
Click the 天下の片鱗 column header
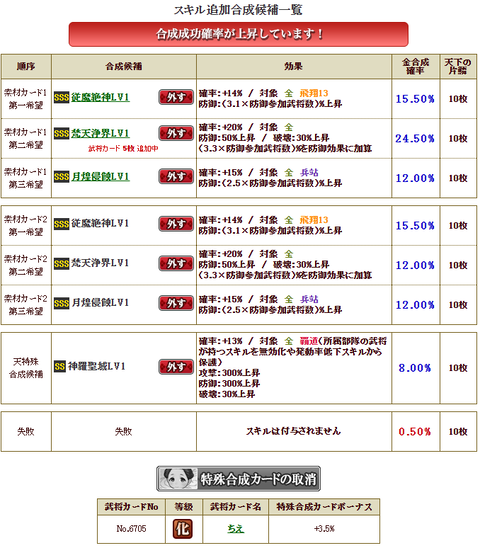pyautogui.click(x=458, y=66)
